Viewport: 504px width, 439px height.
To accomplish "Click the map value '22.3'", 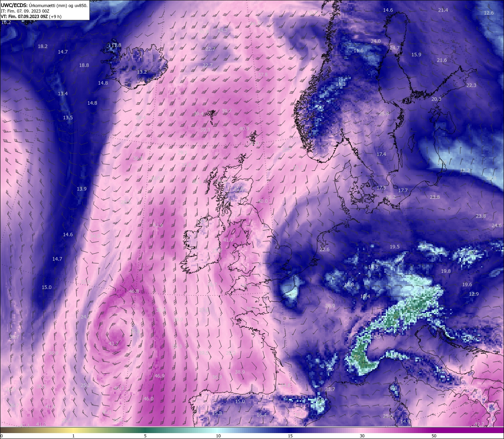I will tap(471, 85).
